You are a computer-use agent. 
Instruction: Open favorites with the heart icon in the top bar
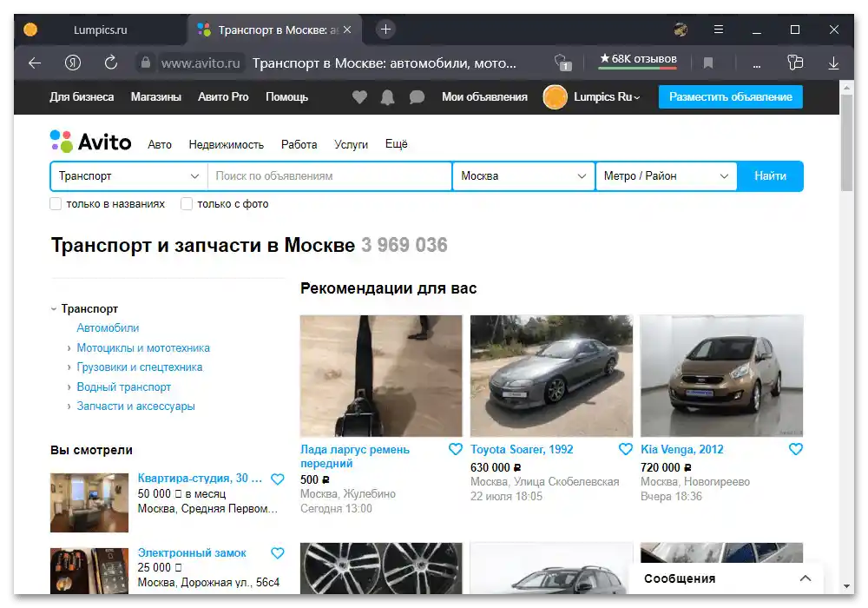tap(360, 97)
